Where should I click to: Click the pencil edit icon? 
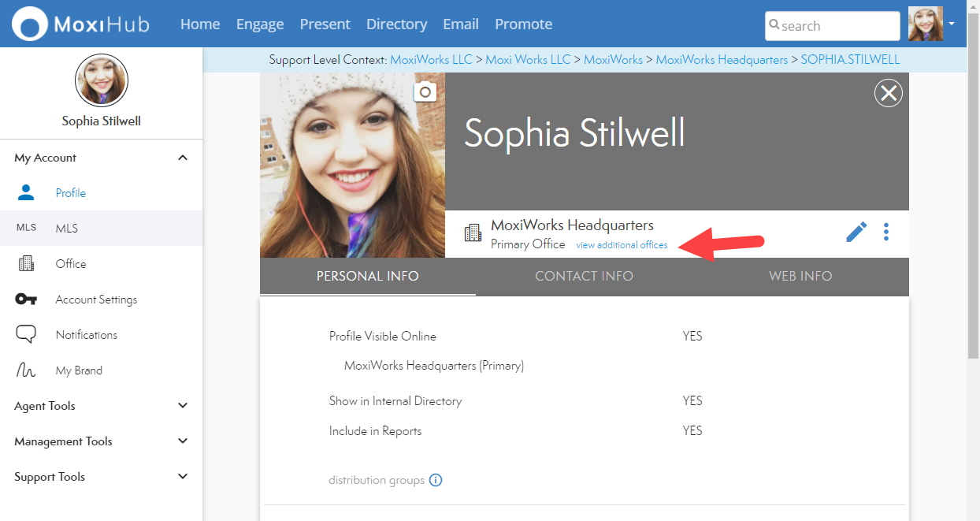tap(856, 232)
